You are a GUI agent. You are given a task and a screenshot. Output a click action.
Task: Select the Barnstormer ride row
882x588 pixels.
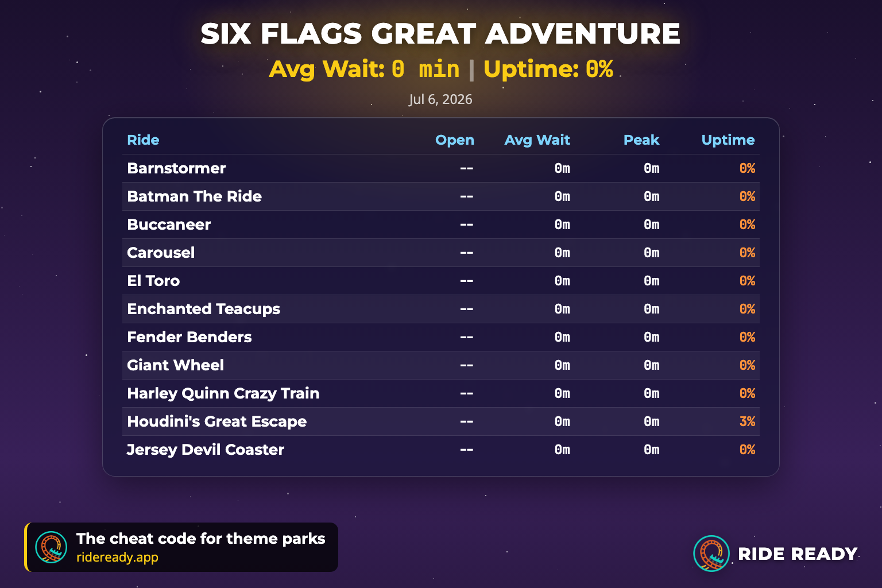441,168
